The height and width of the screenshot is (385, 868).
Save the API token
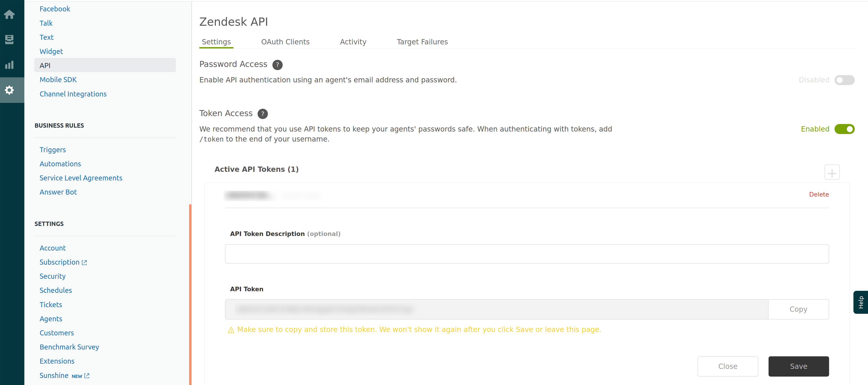click(x=799, y=367)
